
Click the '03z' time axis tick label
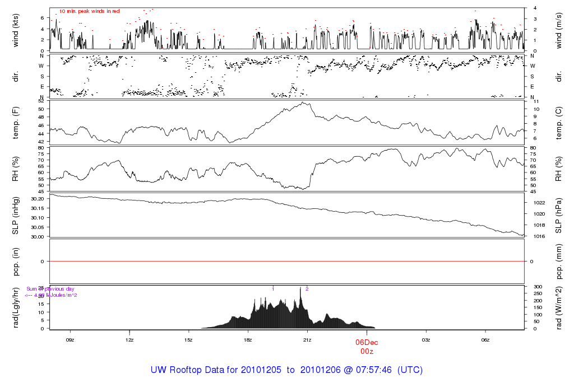[x=426, y=340]
